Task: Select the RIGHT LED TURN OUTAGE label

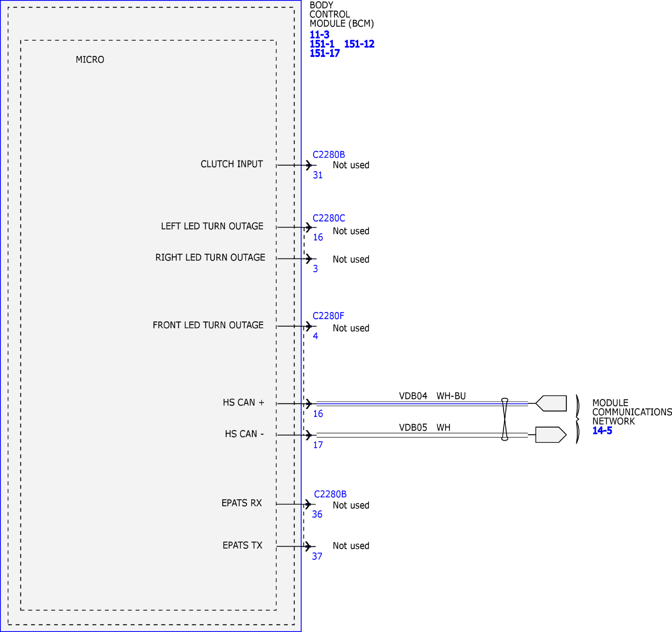Action: (210, 257)
